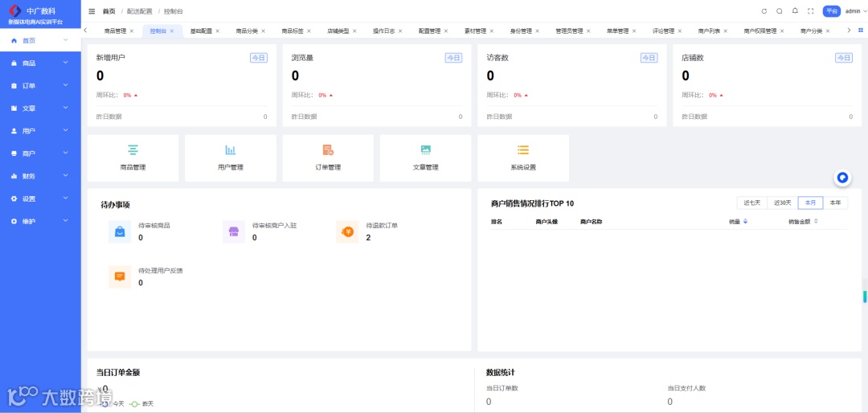Click 今日 tag on 浏览量 card
This screenshot has width=868, height=413.
[x=453, y=58]
